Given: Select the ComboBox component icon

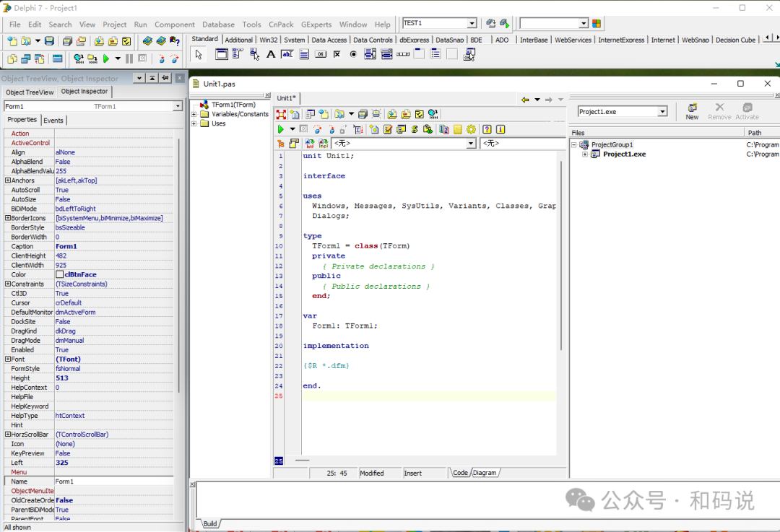Looking at the screenshot, I should tap(386, 54).
